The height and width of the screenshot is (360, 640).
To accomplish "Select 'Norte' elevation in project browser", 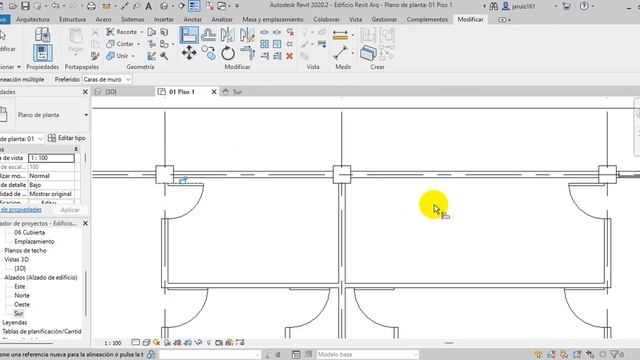I will 22,296.
